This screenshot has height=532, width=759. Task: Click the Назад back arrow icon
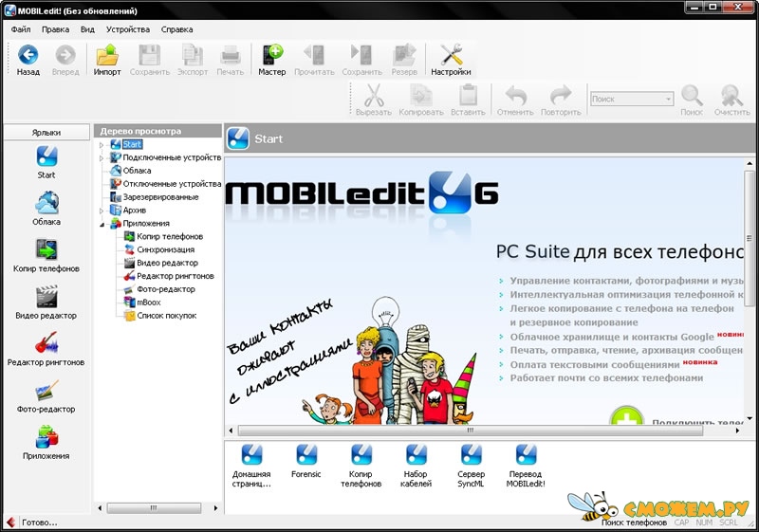pos(28,55)
